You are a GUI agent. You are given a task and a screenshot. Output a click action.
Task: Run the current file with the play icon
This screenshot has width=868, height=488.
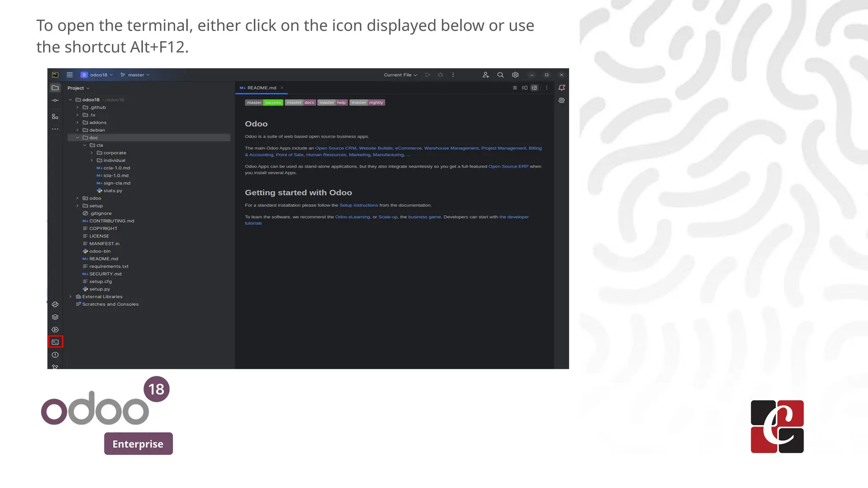428,75
